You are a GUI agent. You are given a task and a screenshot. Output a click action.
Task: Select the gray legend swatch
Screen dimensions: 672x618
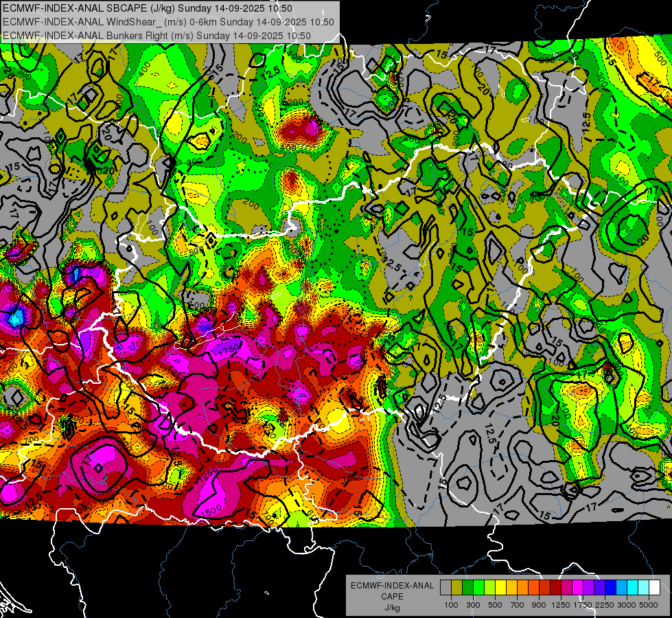tap(445, 588)
